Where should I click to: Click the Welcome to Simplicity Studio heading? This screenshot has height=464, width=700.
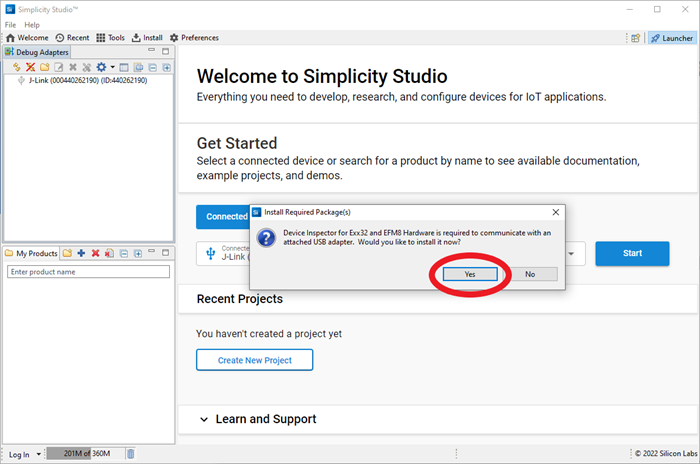pos(322,76)
